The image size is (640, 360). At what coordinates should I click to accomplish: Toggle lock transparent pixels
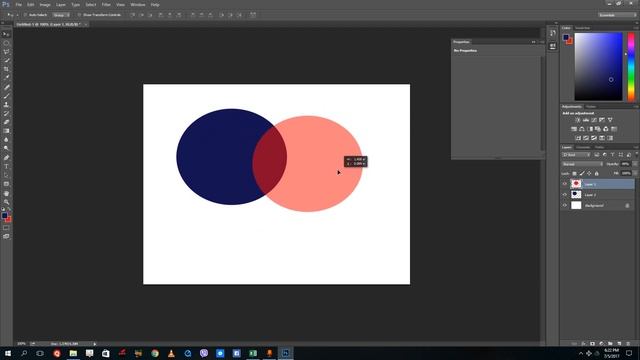coord(574,173)
